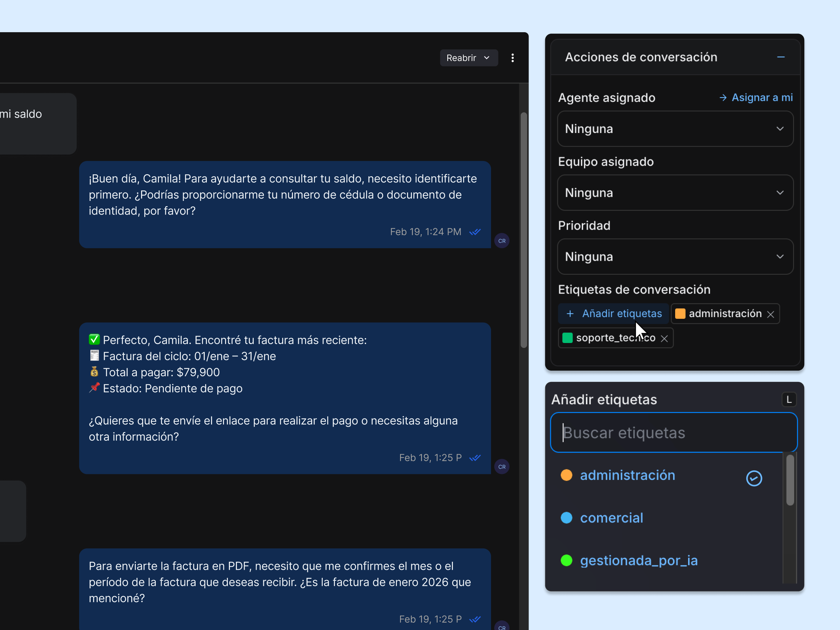This screenshot has width=840, height=630.
Task: Remove the administración label chip
Action: pyautogui.click(x=770, y=314)
